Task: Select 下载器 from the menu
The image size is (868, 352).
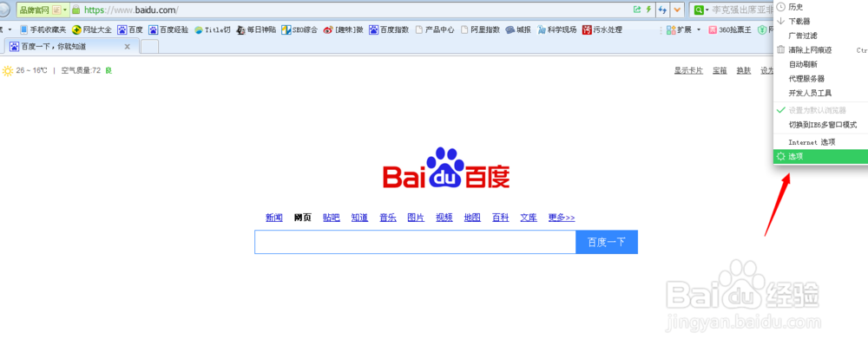Action: [820, 21]
